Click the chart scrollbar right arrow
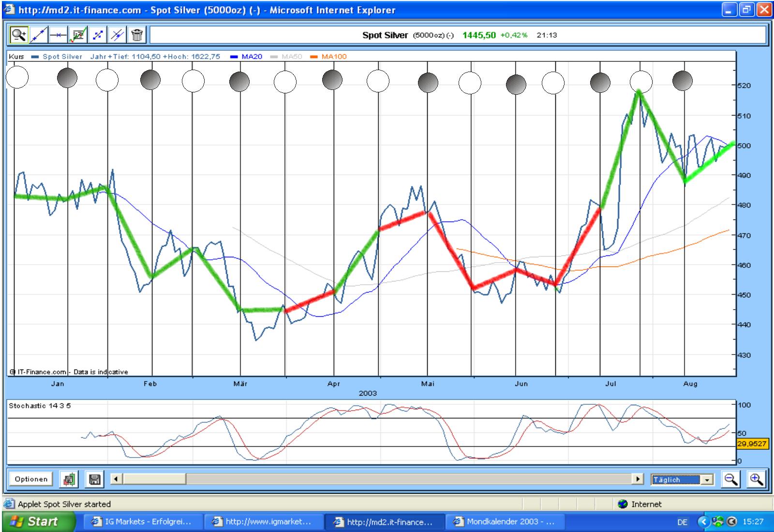 [x=639, y=479]
